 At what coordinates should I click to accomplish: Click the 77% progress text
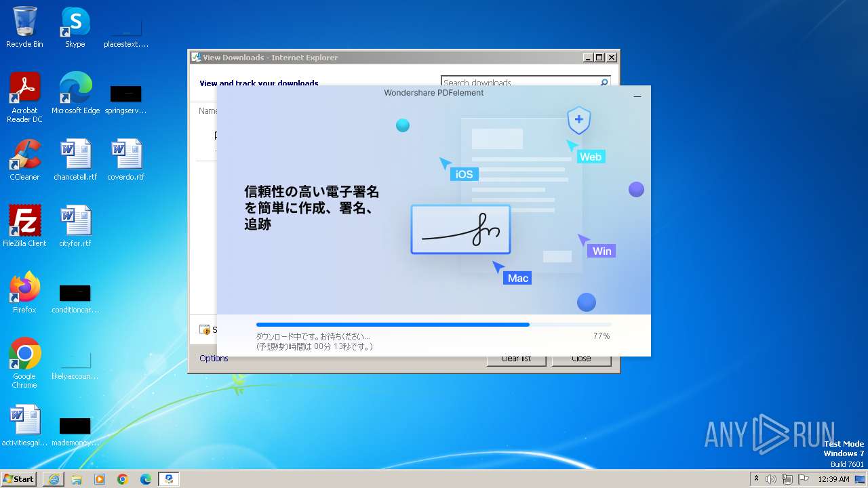601,336
